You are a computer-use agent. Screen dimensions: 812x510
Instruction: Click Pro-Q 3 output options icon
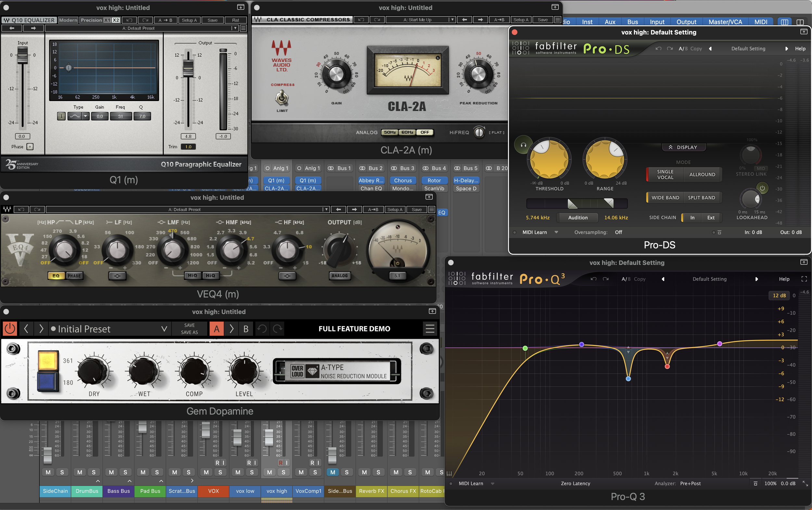tap(755, 483)
